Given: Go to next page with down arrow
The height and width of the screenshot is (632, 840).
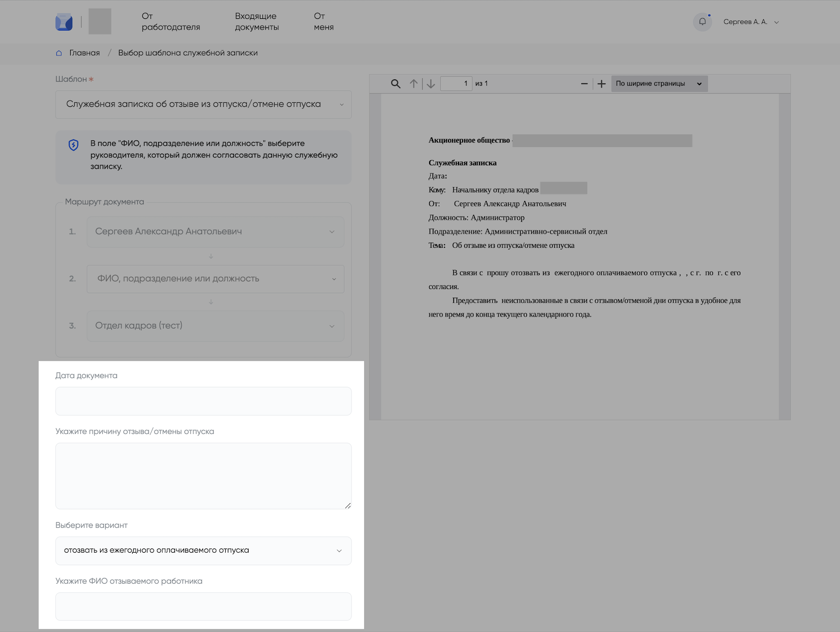Looking at the screenshot, I should tap(431, 84).
